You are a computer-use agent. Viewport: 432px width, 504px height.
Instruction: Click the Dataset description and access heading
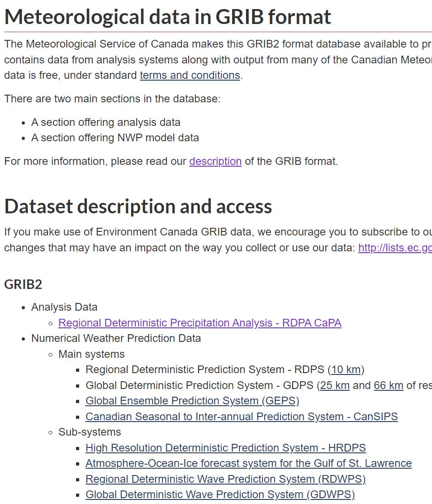(138, 206)
